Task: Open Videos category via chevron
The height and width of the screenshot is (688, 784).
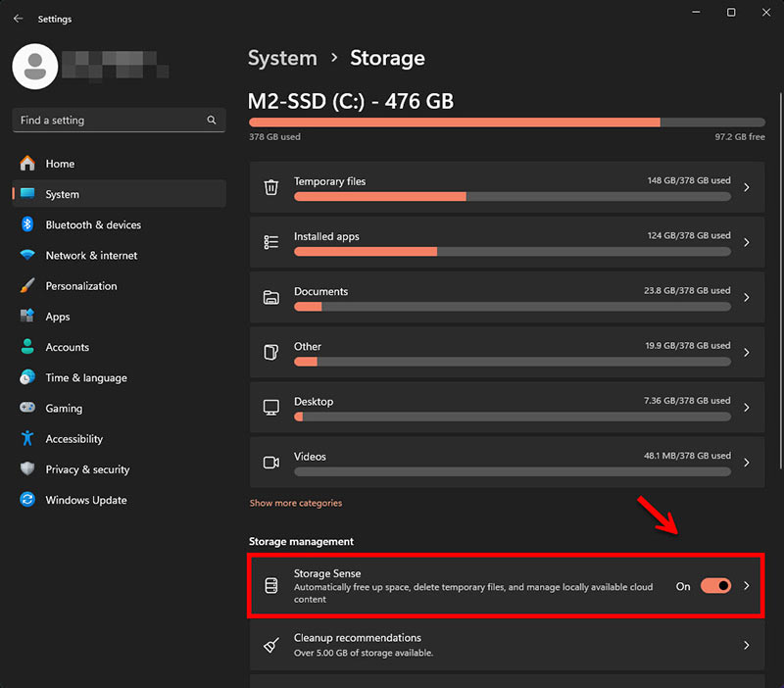Action: pyautogui.click(x=747, y=463)
